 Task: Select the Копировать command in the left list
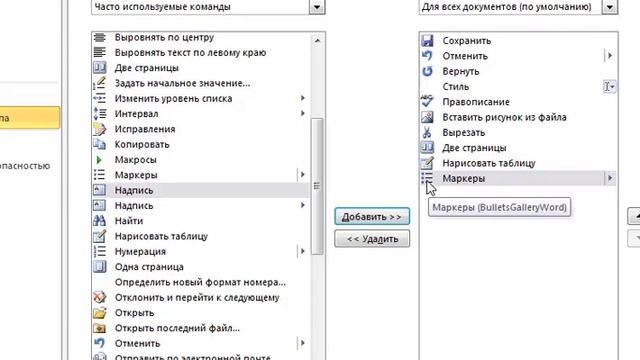[x=200, y=144]
